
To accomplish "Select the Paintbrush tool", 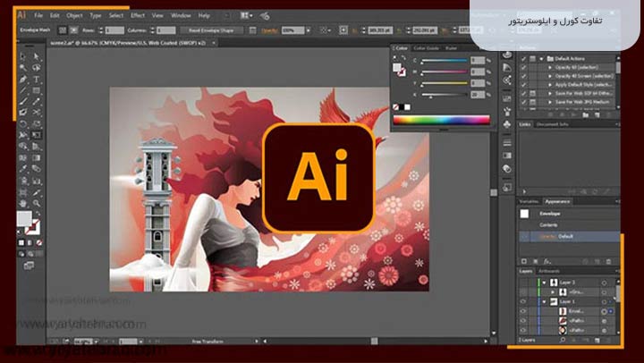I will tap(24, 103).
